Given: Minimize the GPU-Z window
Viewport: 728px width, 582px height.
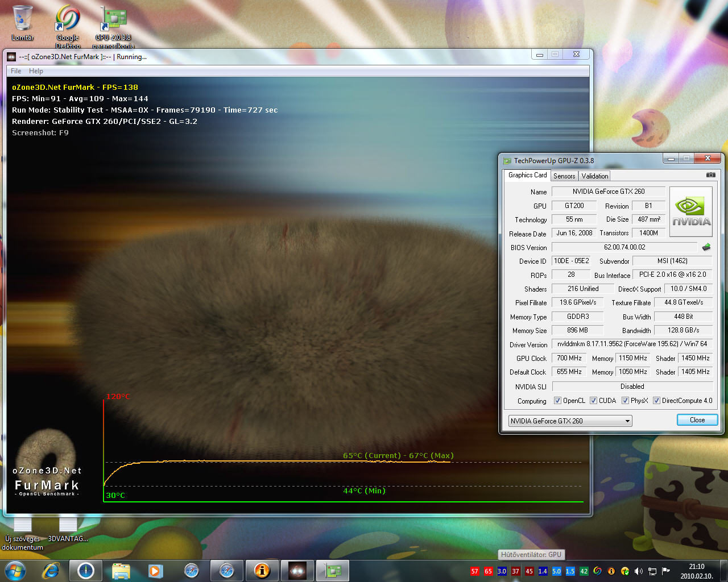Looking at the screenshot, I should point(671,159).
